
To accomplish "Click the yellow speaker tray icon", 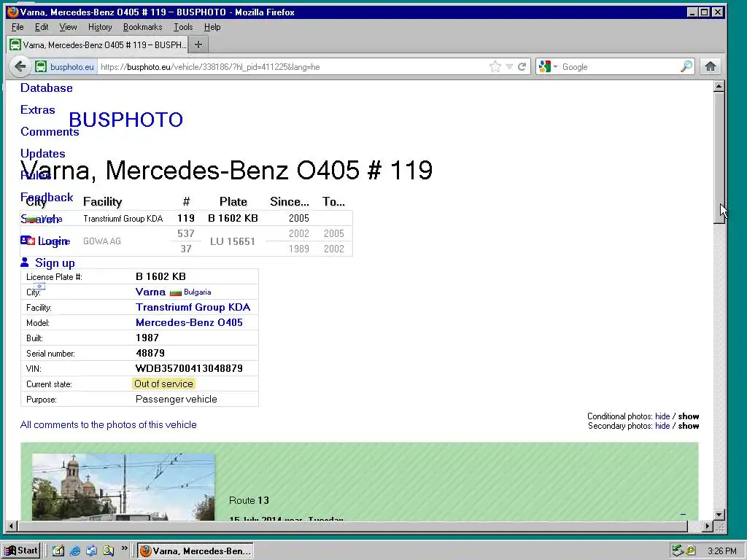I will (x=690, y=551).
